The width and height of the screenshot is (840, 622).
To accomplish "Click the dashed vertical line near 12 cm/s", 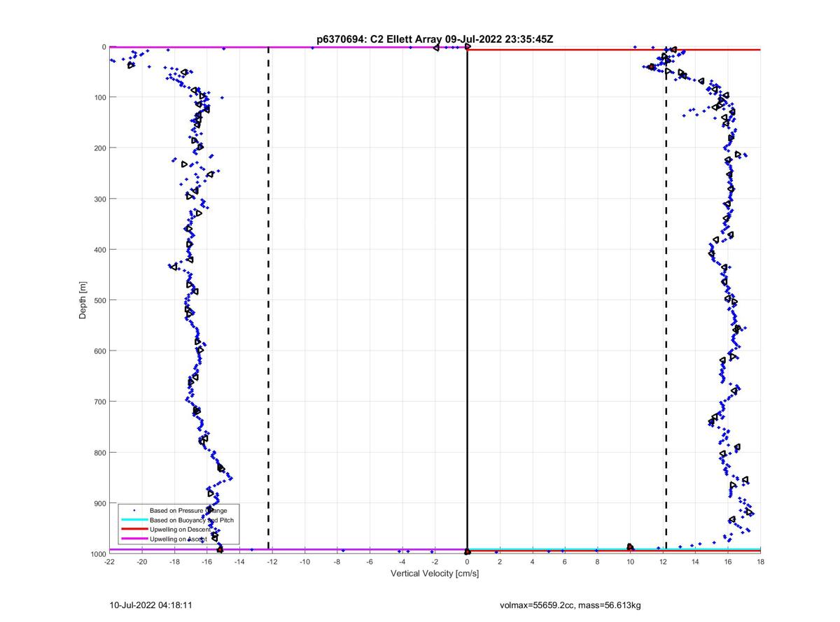I will coord(666,299).
